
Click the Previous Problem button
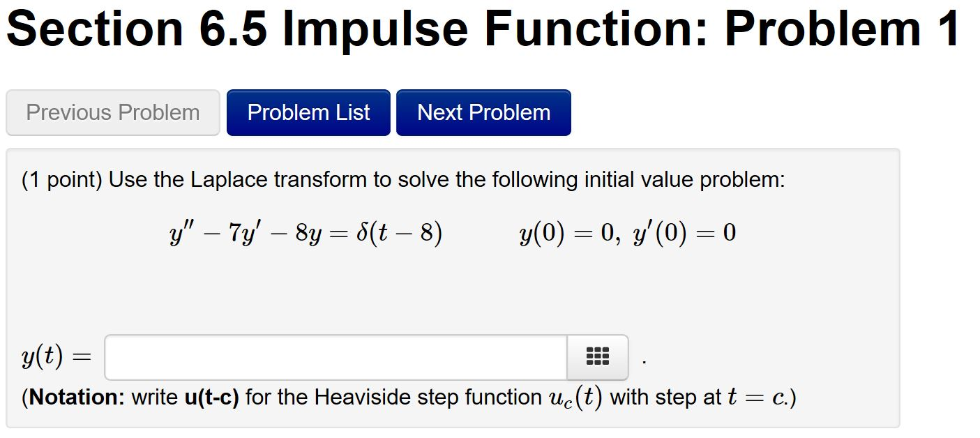(112, 112)
